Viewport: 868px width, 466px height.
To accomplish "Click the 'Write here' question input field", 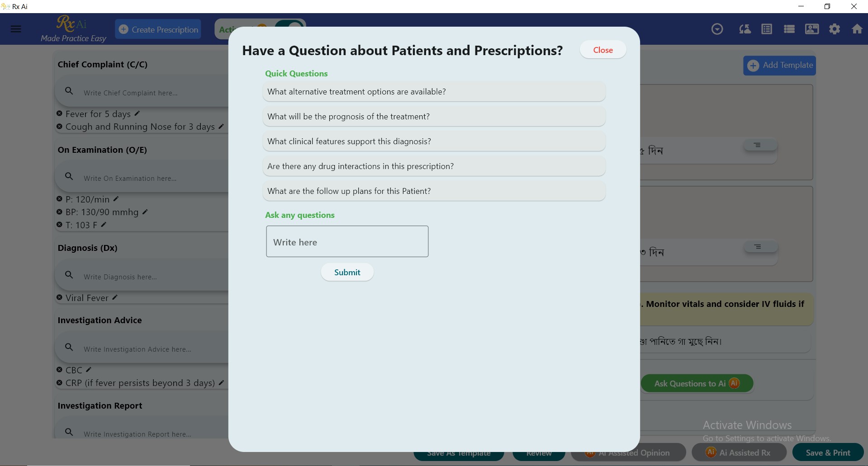I will [347, 242].
